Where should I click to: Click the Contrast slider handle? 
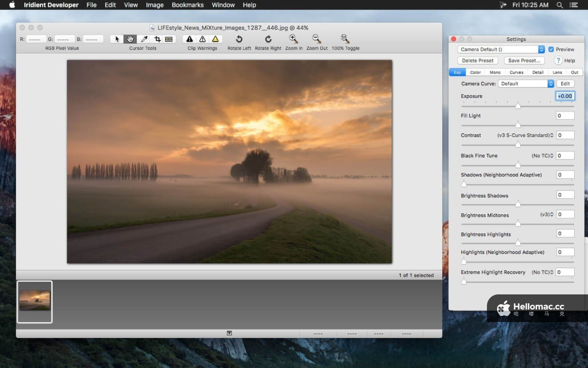click(518, 144)
